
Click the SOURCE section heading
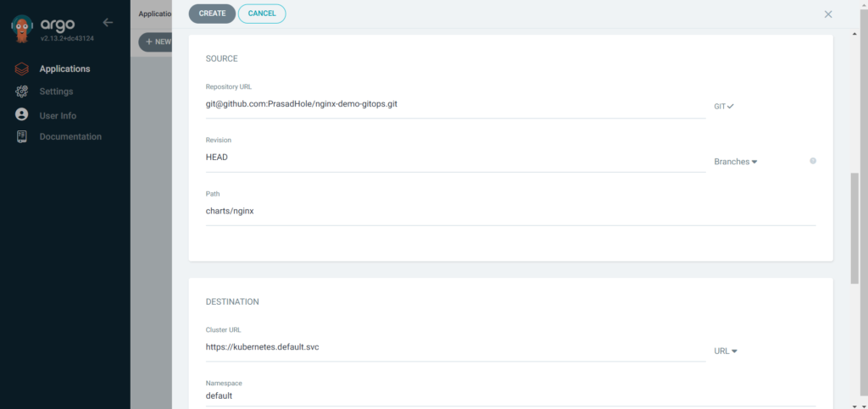[x=221, y=58]
